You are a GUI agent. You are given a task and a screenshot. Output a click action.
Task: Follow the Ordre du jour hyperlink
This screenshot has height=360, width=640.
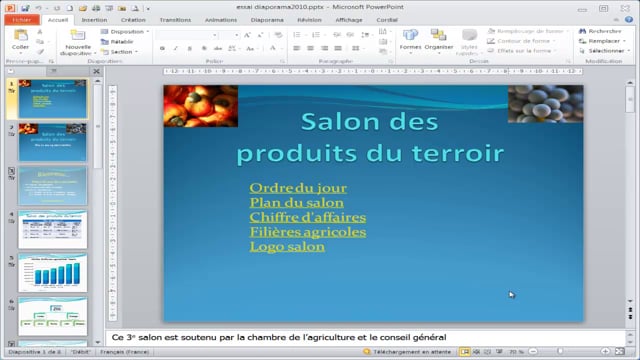point(298,188)
